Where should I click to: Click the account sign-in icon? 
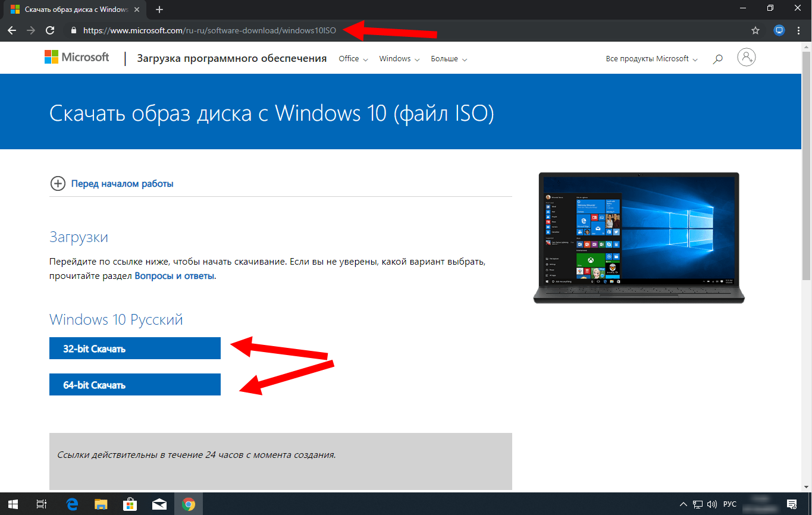[746, 57]
